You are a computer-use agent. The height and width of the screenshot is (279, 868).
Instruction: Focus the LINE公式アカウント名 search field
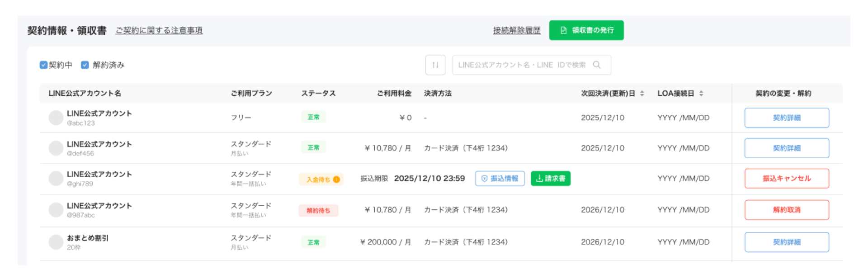[x=522, y=65]
